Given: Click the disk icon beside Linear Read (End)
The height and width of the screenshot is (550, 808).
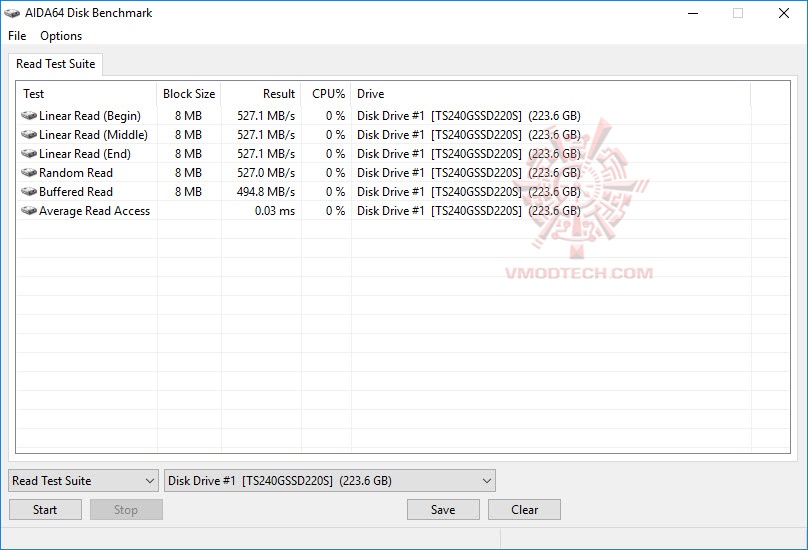Looking at the screenshot, I should pyautogui.click(x=29, y=154).
